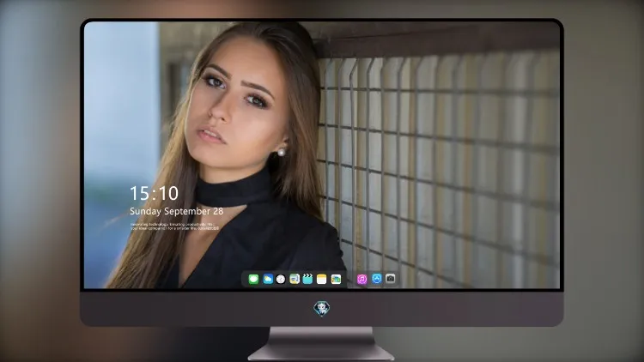This screenshot has width=644, height=362.
Task: Click the logo emblem on the monitor chin
Action: [322, 309]
